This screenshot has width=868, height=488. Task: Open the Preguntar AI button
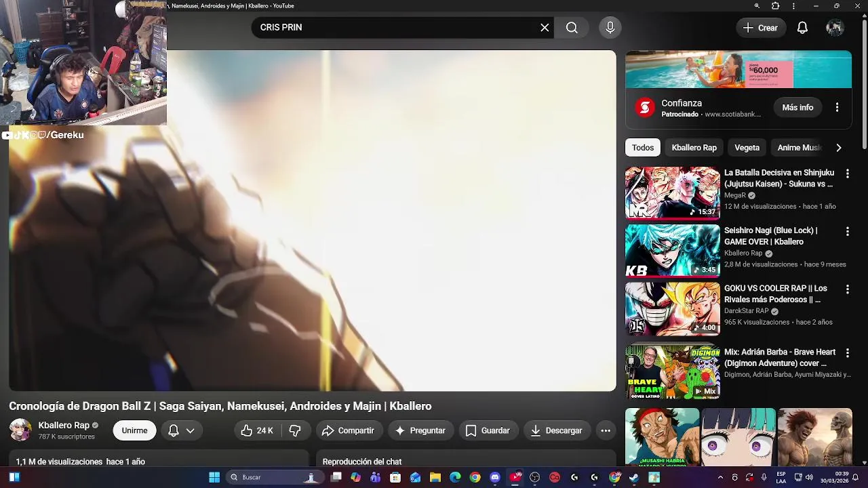click(420, 430)
